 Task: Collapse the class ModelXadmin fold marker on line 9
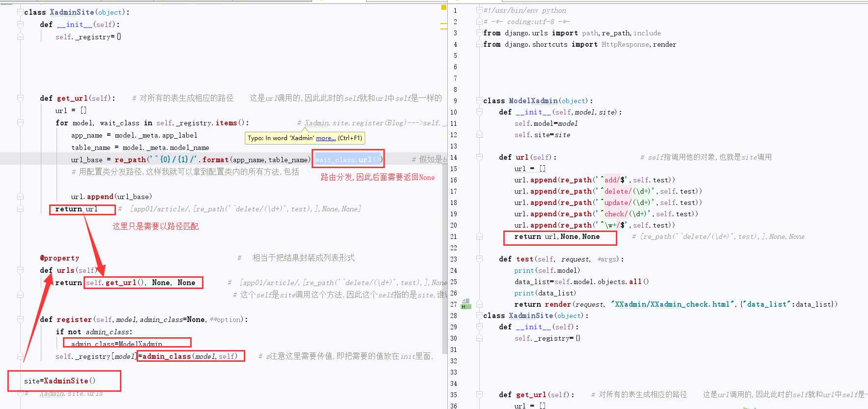[479, 101]
